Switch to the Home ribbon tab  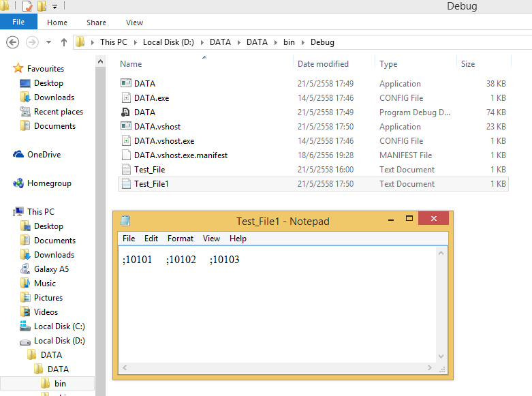click(57, 22)
